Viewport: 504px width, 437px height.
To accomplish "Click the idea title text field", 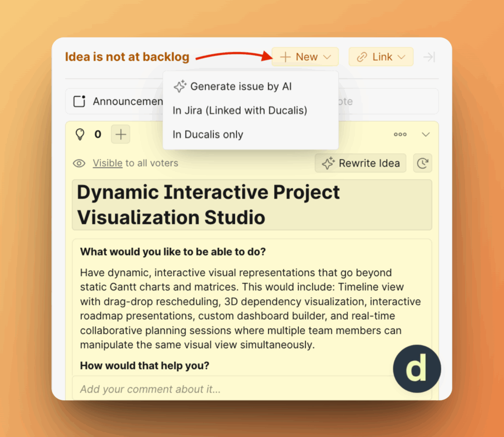I will (x=252, y=204).
